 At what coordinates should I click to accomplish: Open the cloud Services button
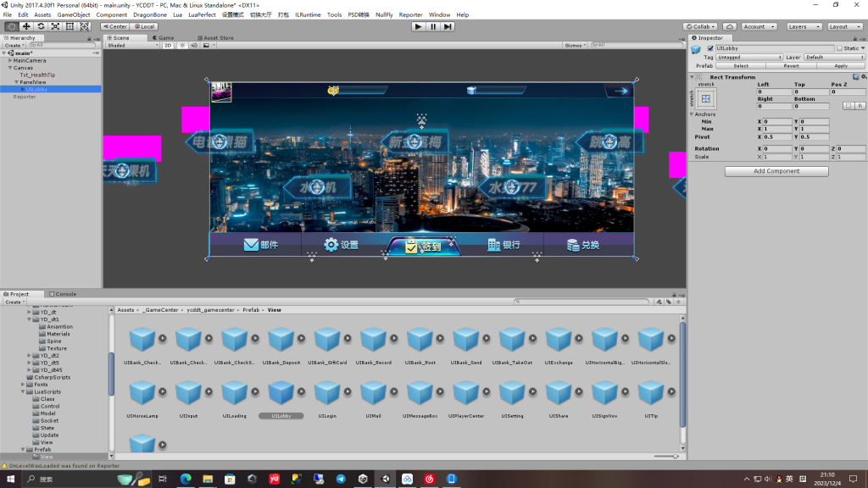coord(730,26)
